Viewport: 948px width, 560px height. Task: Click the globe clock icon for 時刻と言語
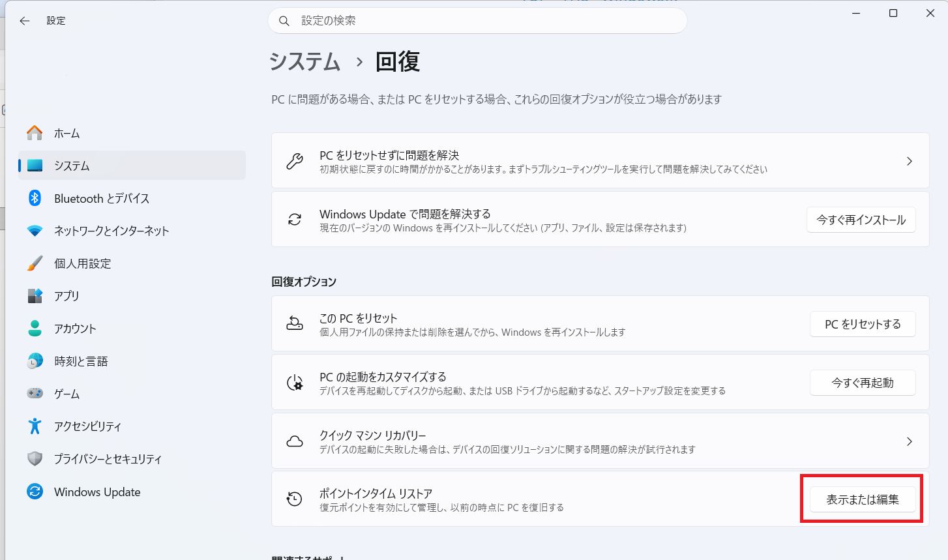pos(35,361)
